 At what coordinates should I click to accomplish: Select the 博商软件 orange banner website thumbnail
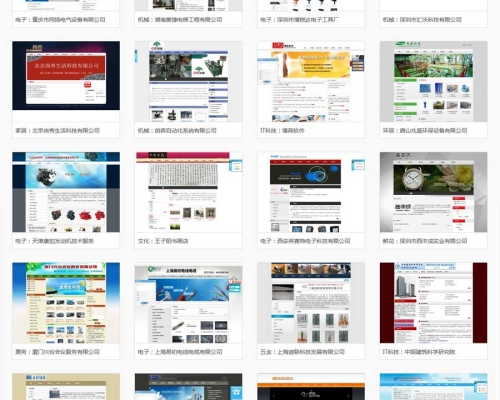[x=311, y=81]
